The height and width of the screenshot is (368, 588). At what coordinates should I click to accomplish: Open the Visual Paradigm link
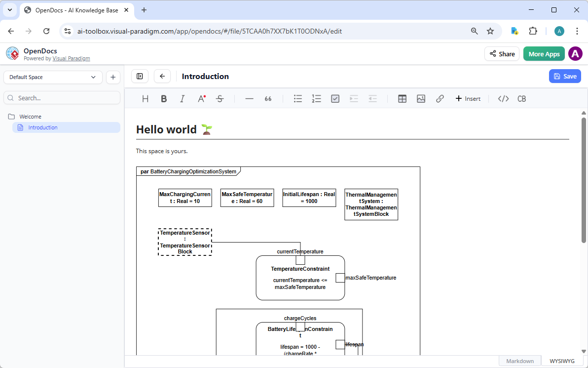pos(71,58)
